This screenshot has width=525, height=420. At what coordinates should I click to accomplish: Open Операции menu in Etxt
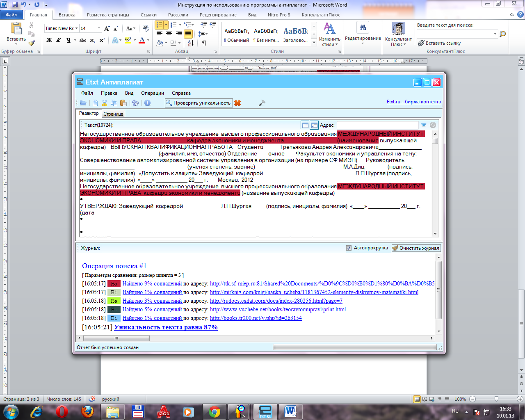point(153,93)
